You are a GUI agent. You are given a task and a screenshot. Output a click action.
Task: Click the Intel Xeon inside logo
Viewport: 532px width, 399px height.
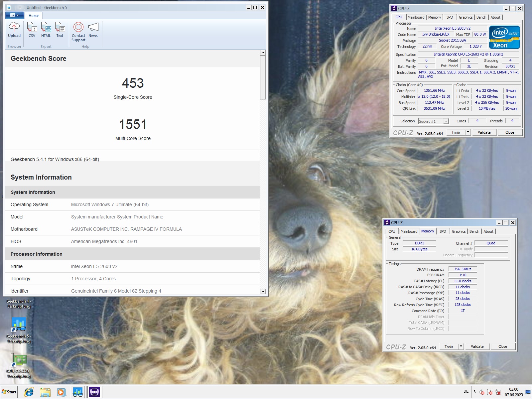point(504,37)
